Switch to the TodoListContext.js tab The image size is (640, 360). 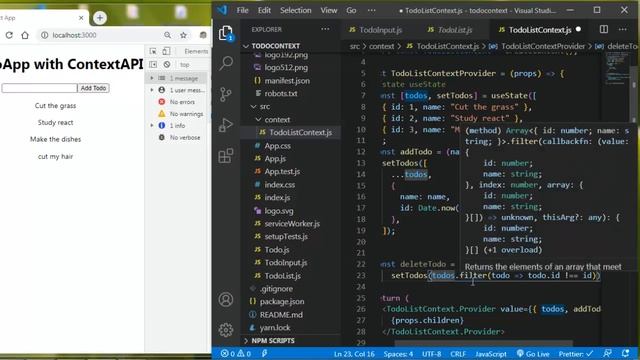540,30
